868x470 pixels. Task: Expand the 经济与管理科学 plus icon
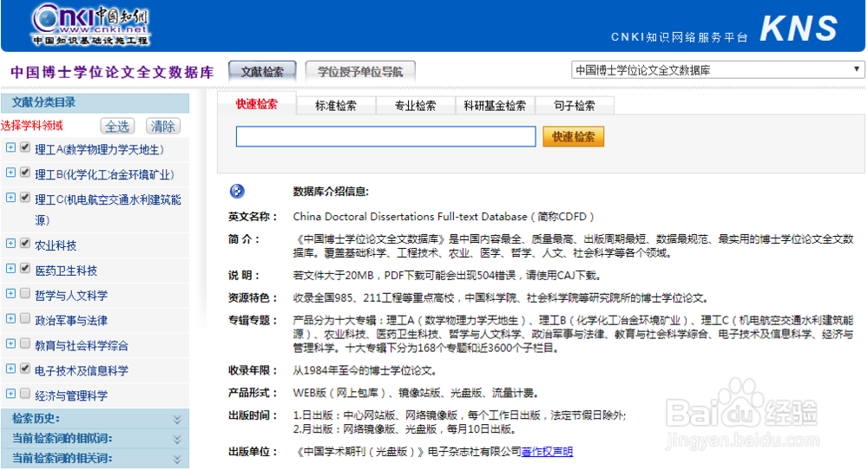10,393
